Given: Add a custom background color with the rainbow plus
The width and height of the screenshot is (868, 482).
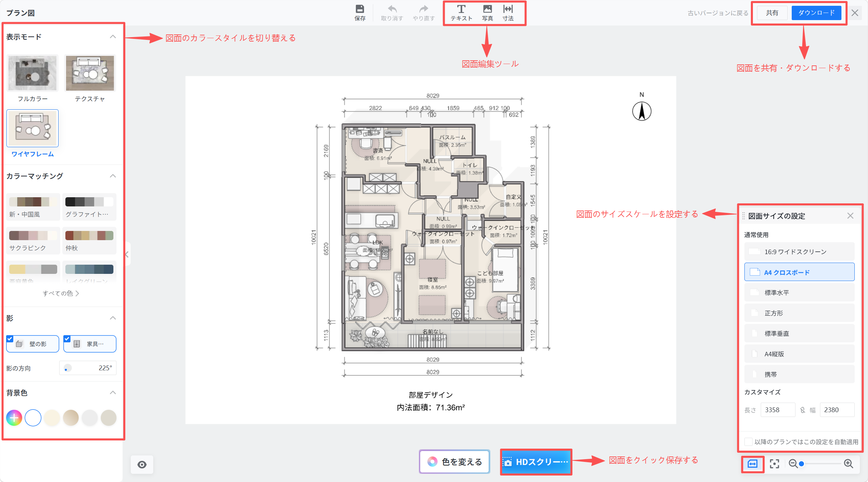Looking at the screenshot, I should (14, 418).
